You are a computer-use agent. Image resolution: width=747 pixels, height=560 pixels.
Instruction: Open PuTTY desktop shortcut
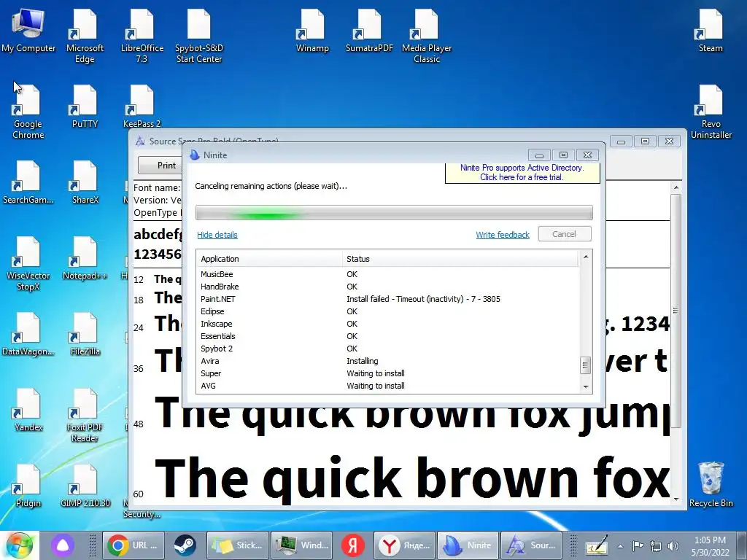(x=85, y=106)
